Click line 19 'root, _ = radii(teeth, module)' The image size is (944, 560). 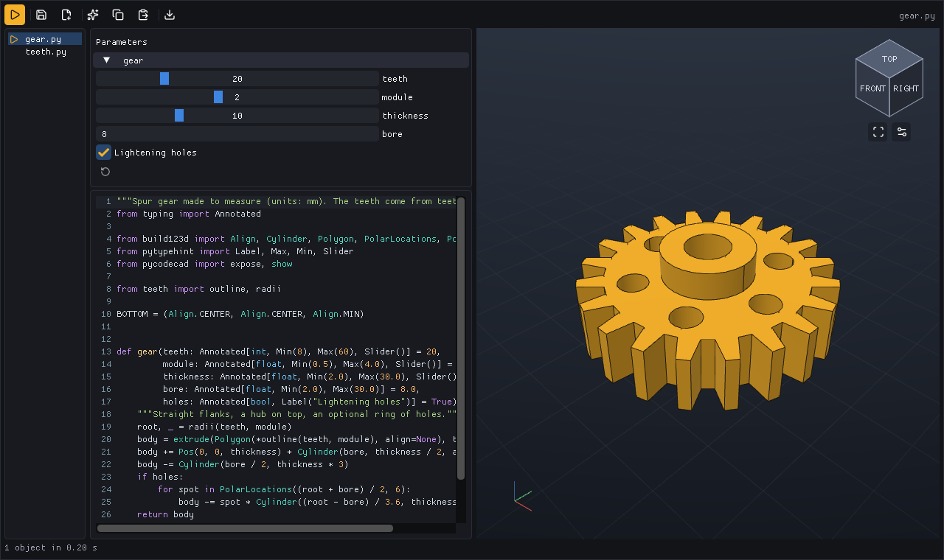coord(214,427)
